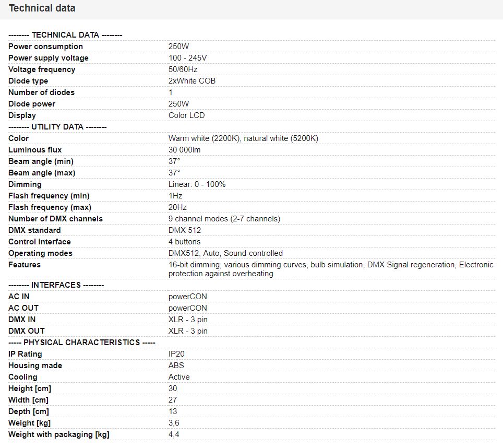
Task: Select the DMX OUT row label
Action: click(x=27, y=331)
